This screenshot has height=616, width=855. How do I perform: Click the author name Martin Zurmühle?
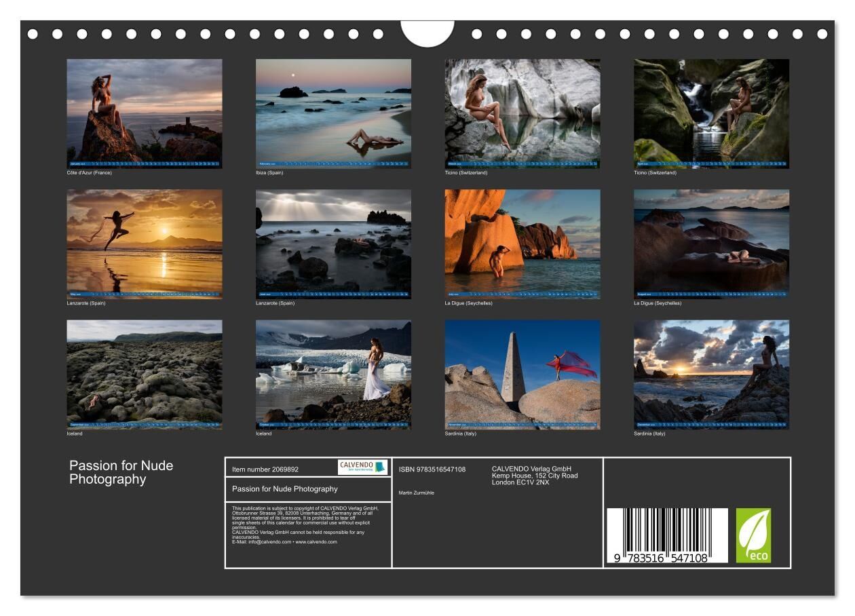pyautogui.click(x=417, y=493)
